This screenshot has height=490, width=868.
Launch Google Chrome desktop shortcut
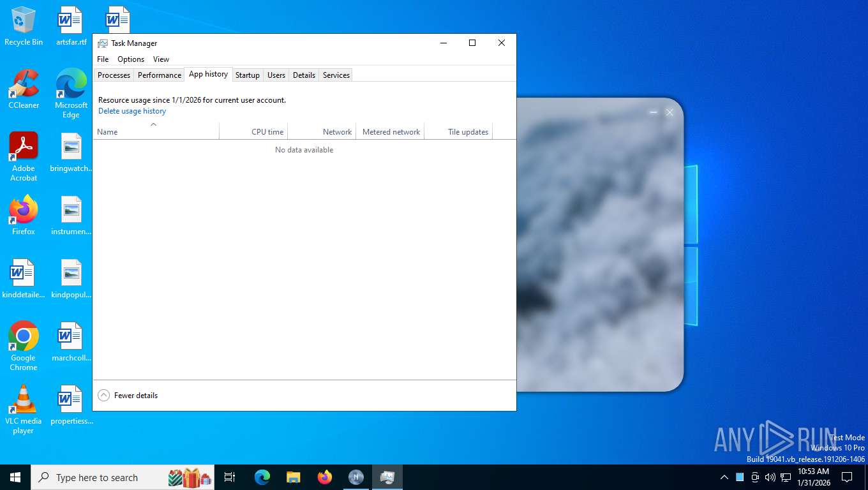[24, 346]
